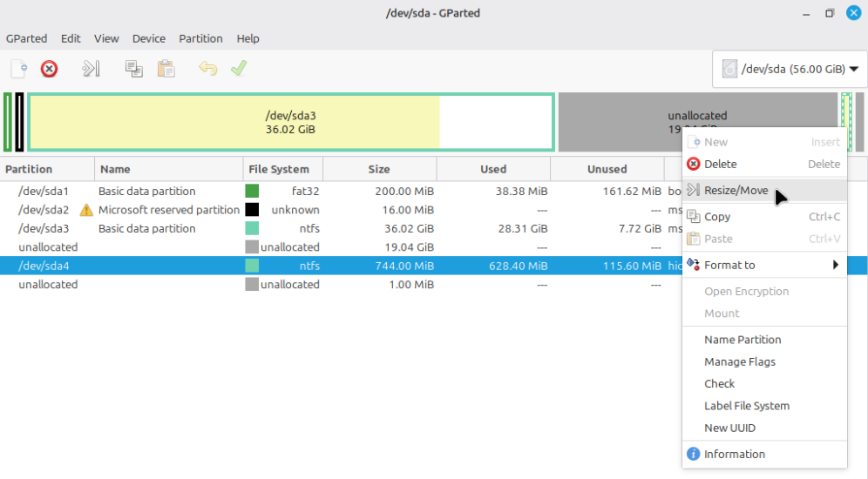The image size is (868, 479).
Task: Click the black unknown file system swatch
Action: coord(252,210)
